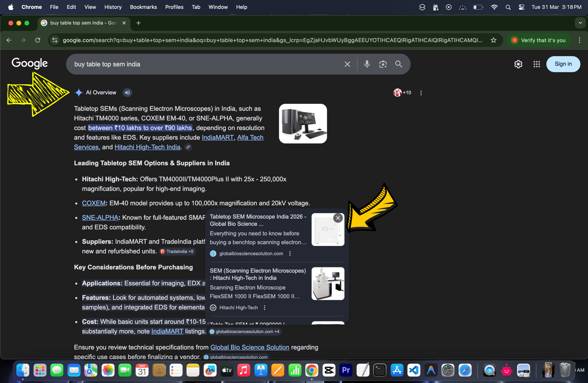Viewport: 588px width, 383px height.
Task: Close the sources popup card
Action: tap(338, 218)
